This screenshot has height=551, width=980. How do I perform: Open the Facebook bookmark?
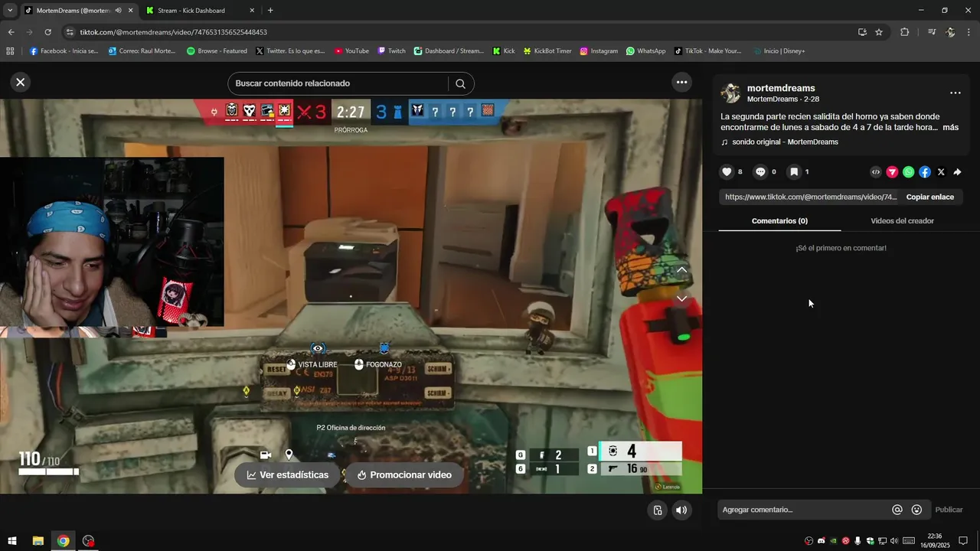(x=64, y=51)
